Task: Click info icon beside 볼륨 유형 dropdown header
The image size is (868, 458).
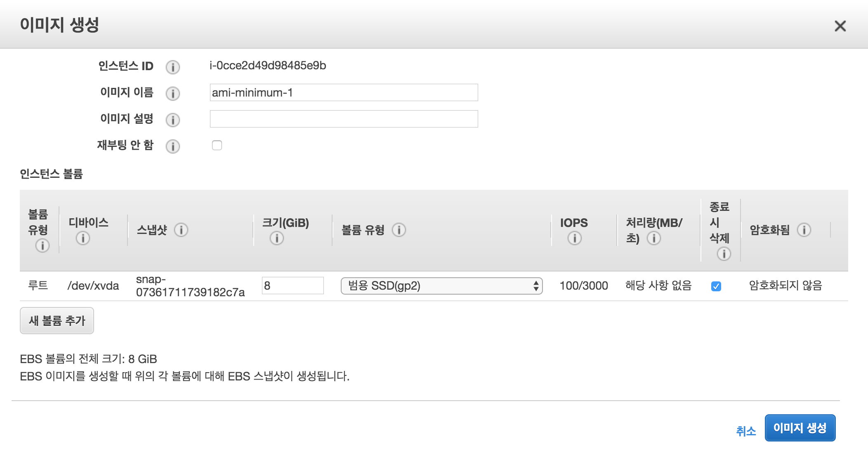Action: (399, 230)
